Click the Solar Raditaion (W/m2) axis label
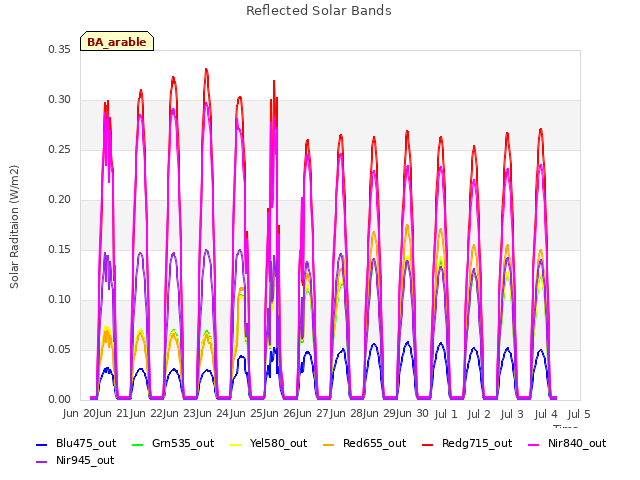The width and height of the screenshot is (640, 480). (x=14, y=227)
